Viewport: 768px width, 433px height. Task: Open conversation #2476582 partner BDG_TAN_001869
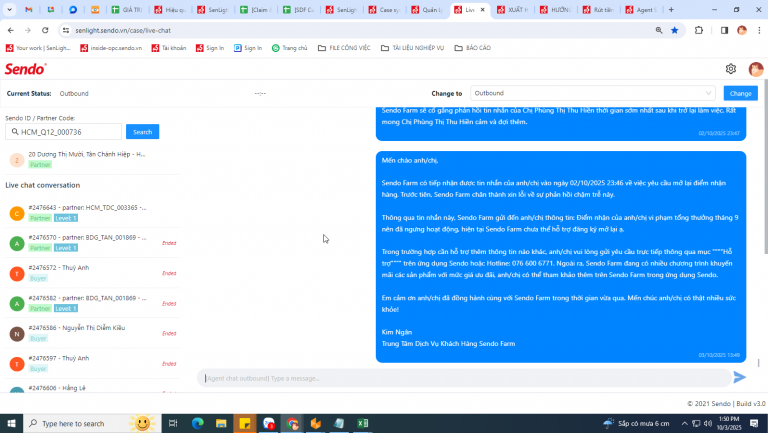(92, 303)
